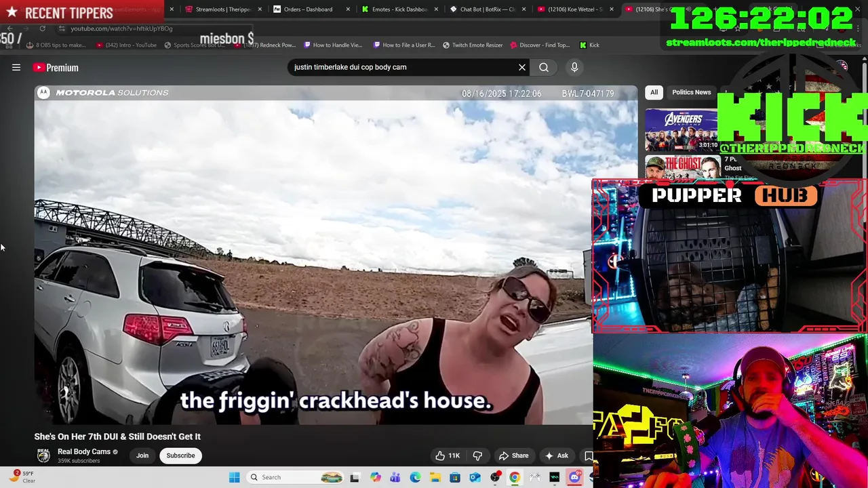Click the video title She's On Her 7th DUI

click(117, 436)
